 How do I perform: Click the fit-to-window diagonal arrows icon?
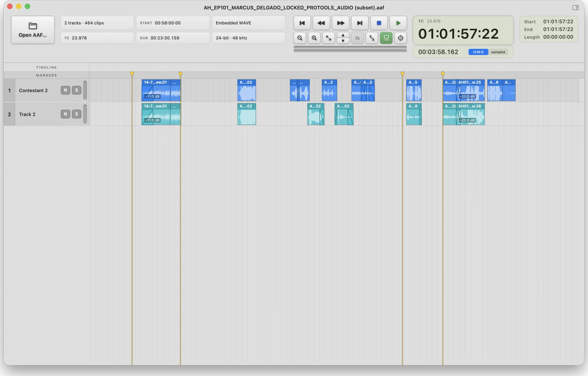(329, 38)
